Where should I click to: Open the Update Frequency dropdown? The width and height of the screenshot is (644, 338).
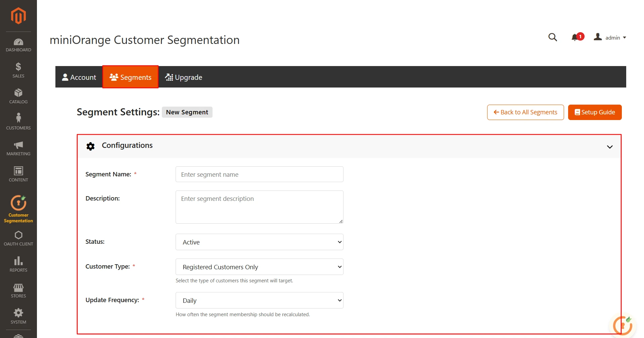point(259,300)
